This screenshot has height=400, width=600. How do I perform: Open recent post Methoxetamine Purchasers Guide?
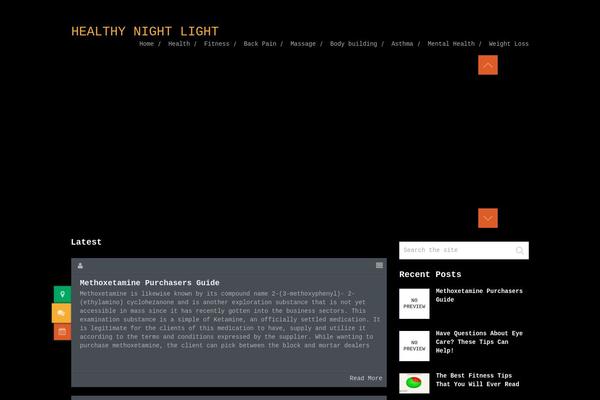[x=479, y=295]
